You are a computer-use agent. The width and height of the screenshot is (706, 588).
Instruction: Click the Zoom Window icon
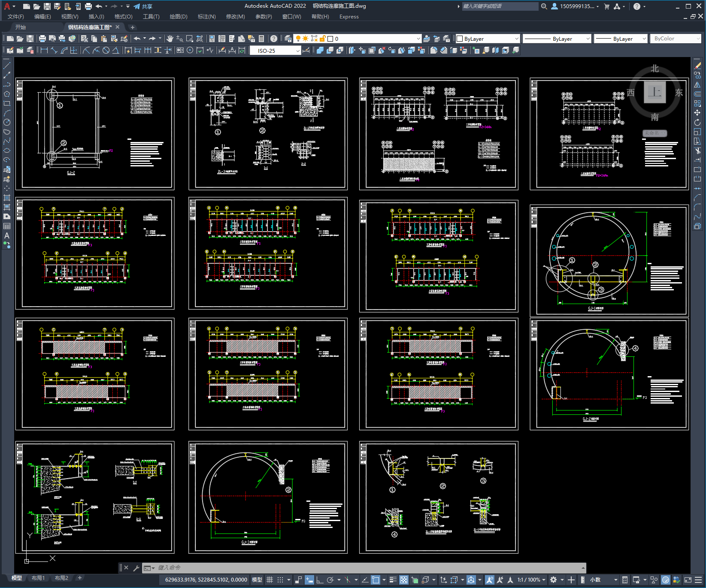pyautogui.click(x=190, y=39)
